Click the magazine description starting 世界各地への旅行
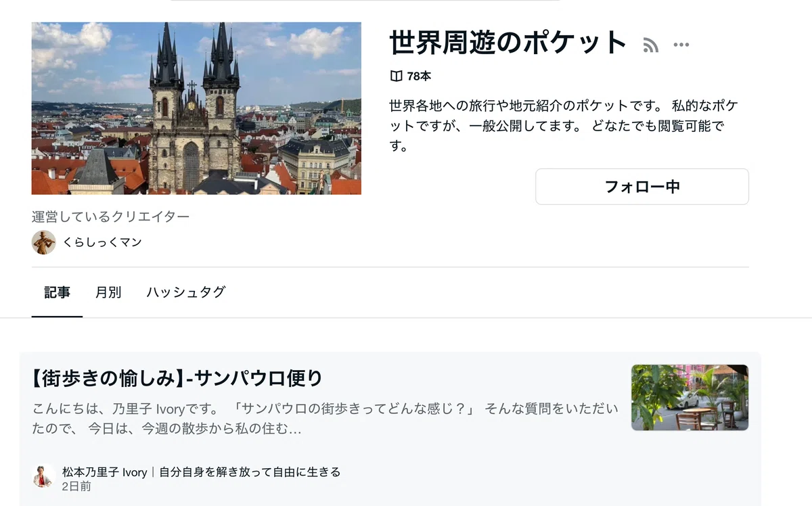 (x=564, y=126)
